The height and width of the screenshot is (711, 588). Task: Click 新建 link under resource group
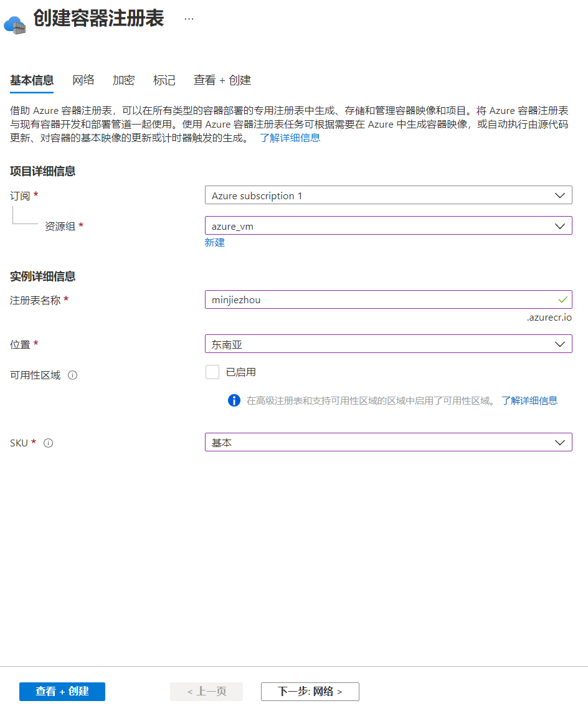215,243
